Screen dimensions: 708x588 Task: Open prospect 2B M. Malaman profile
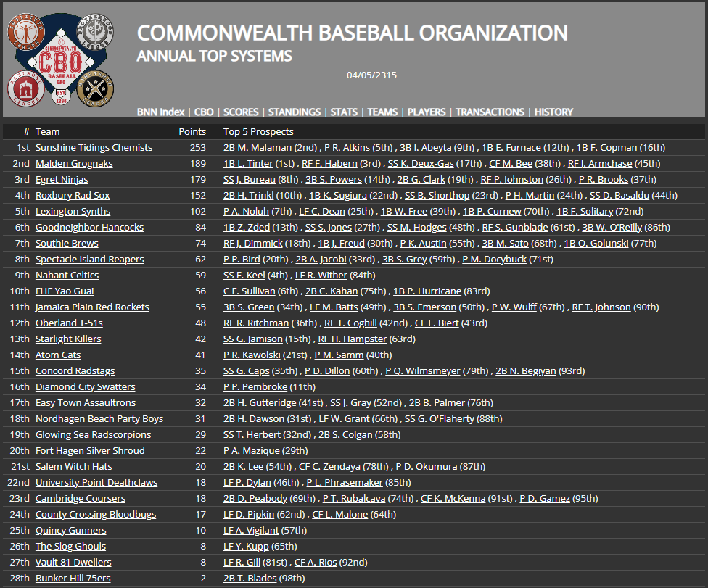(x=258, y=148)
